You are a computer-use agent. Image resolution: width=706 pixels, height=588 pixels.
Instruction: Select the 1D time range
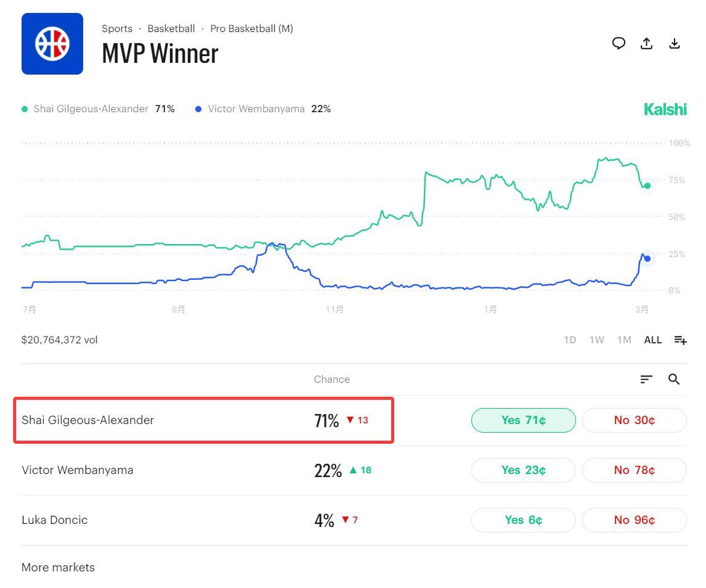pos(570,340)
